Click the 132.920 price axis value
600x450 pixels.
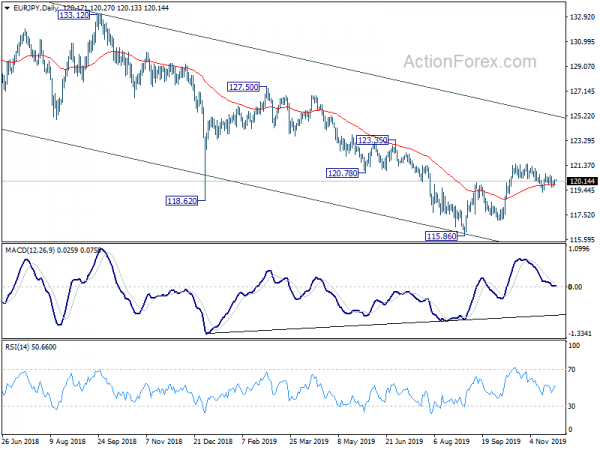[x=582, y=17]
